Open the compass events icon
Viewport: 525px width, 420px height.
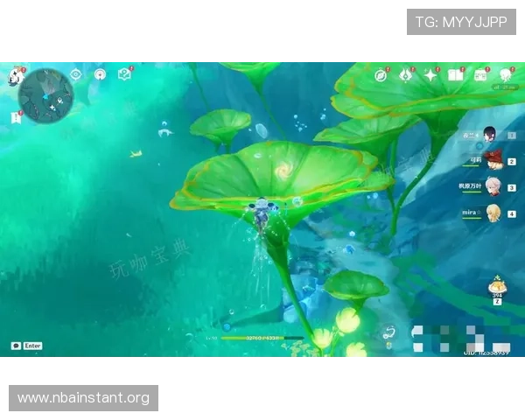(x=381, y=76)
